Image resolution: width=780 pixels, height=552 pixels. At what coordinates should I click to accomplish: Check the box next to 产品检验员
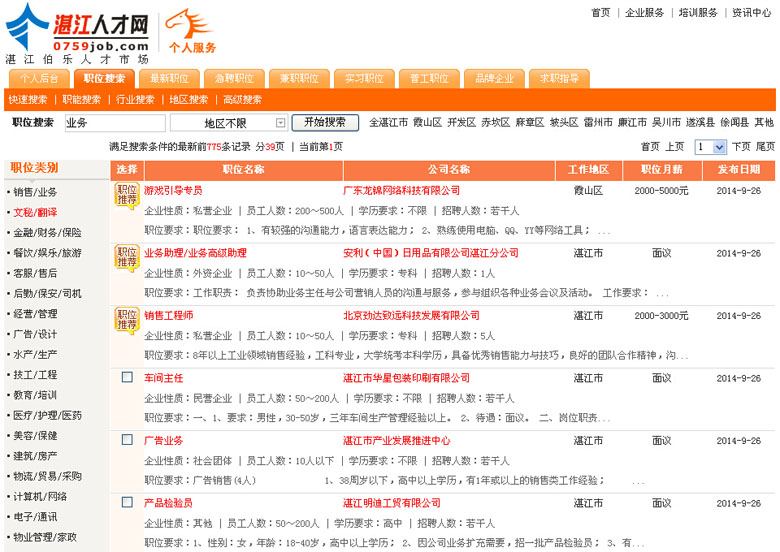click(x=127, y=502)
